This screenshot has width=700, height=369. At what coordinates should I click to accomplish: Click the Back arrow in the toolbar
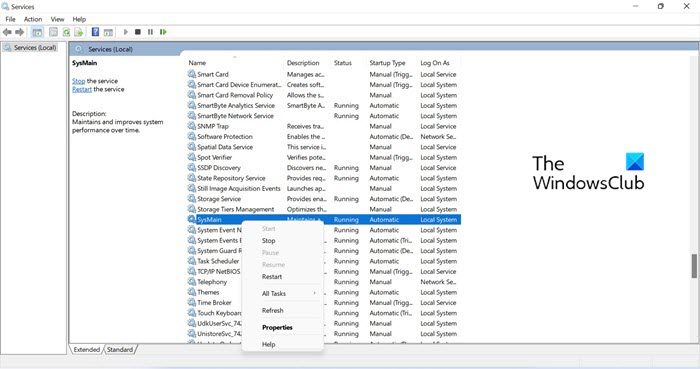tap(7, 32)
